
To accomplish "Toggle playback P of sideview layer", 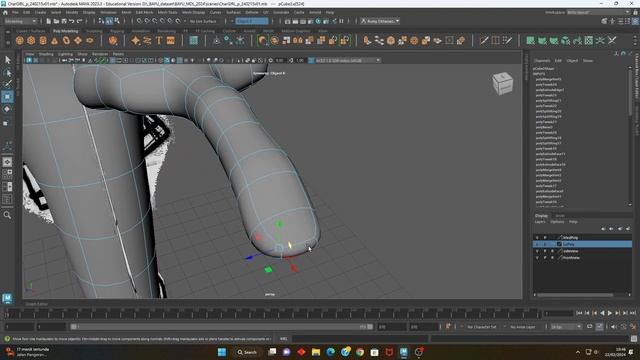I will 545,251.
